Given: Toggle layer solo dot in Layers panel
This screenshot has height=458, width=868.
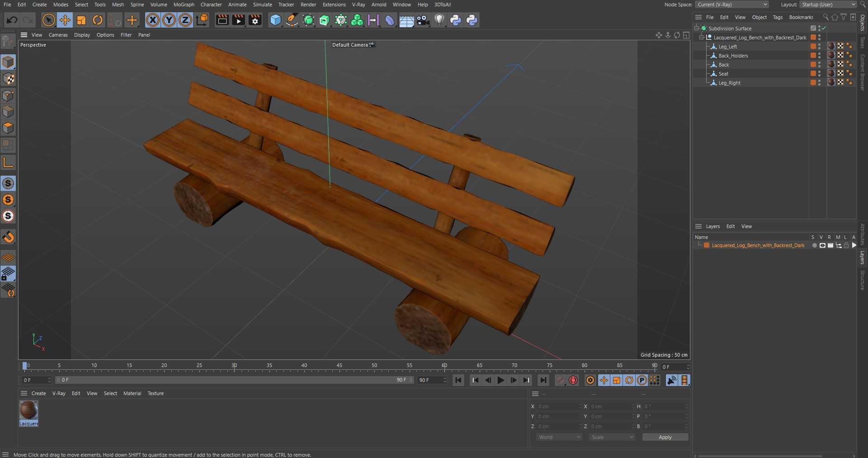Looking at the screenshot, I should click(x=814, y=245).
